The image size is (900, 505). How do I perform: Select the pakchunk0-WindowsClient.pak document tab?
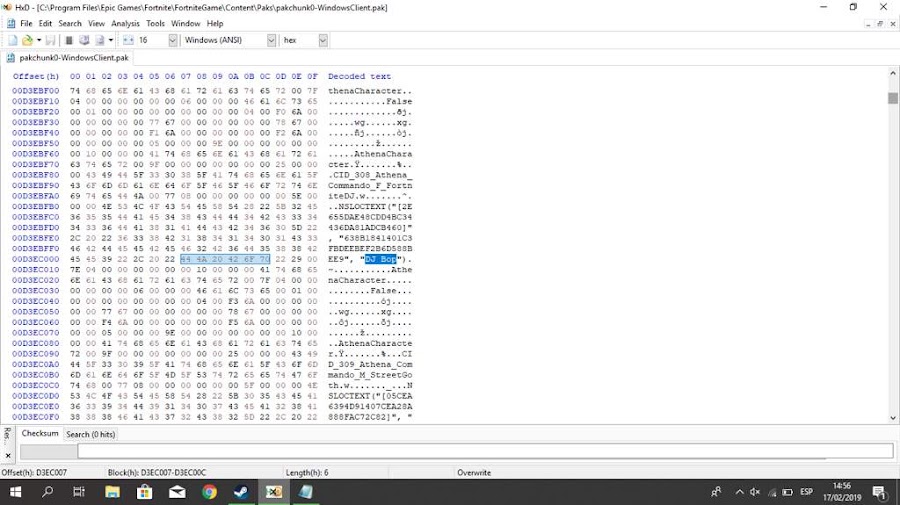68,57
